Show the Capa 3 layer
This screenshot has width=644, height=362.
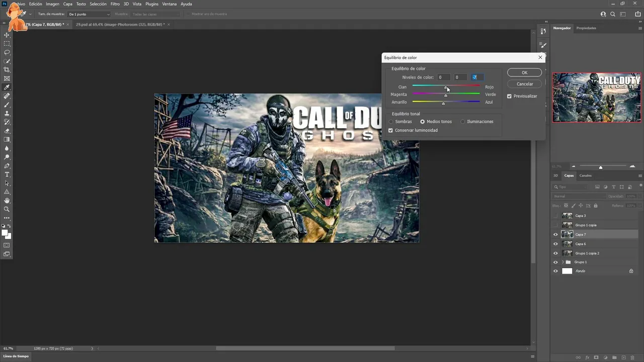tap(555, 216)
